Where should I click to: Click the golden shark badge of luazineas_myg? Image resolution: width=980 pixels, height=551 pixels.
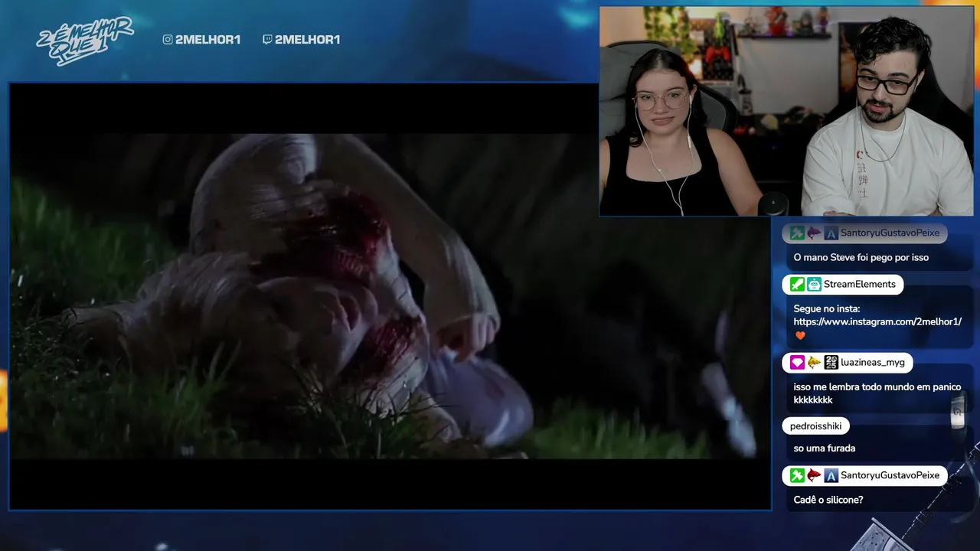tap(814, 363)
